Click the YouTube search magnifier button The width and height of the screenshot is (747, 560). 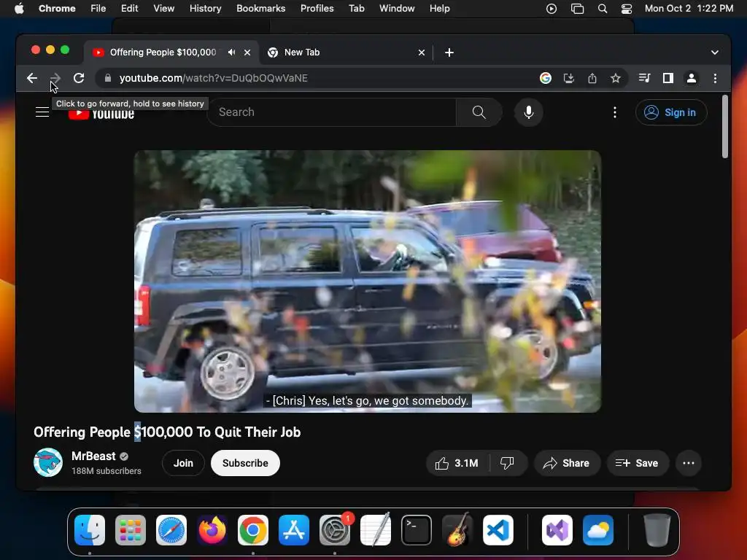tap(479, 112)
